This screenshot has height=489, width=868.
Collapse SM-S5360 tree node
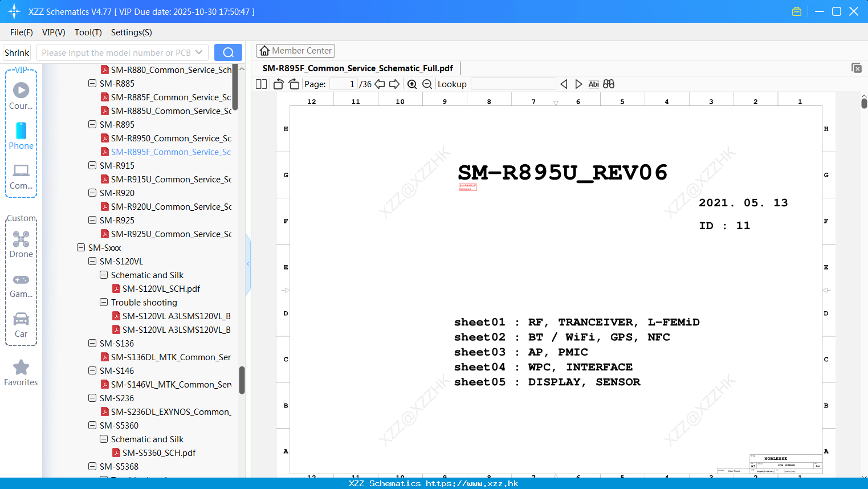(92, 425)
